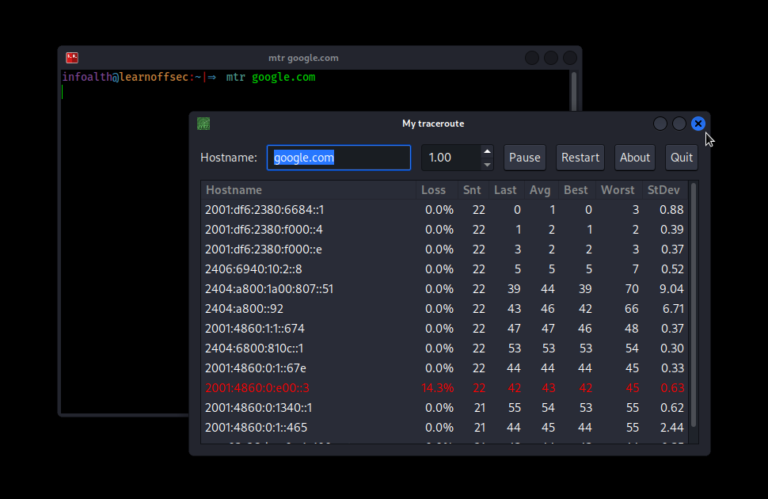Click the StDev column header
Image resolution: width=768 pixels, height=499 pixels.
665,190
